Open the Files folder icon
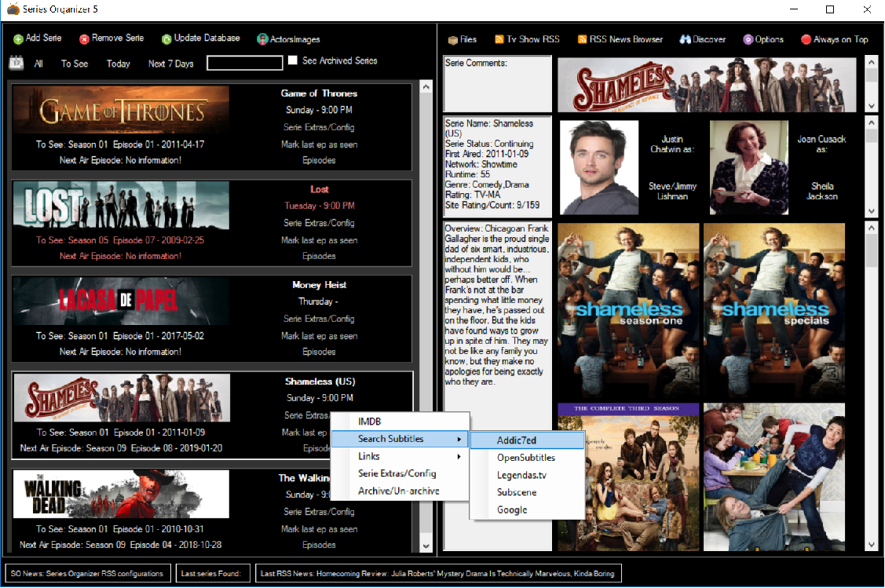 (x=452, y=39)
